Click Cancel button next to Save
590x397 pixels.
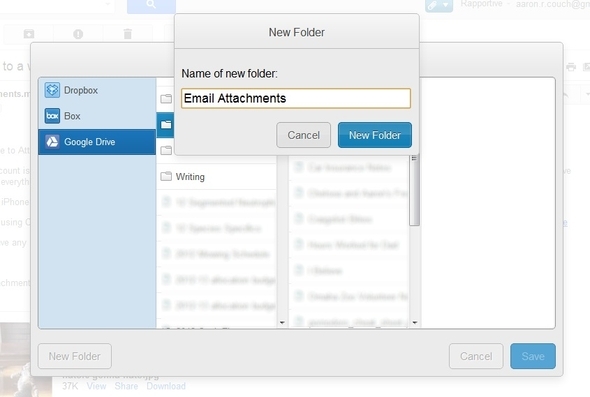click(476, 356)
